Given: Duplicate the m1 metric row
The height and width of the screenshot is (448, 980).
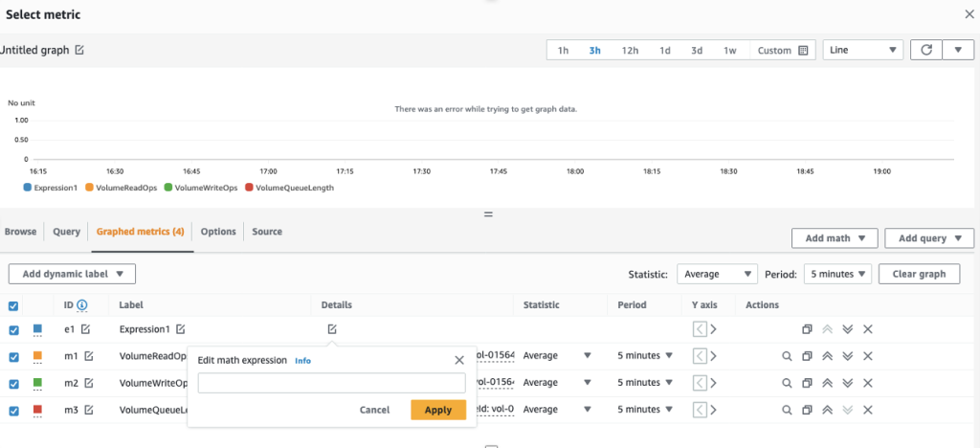Looking at the screenshot, I should tap(807, 356).
